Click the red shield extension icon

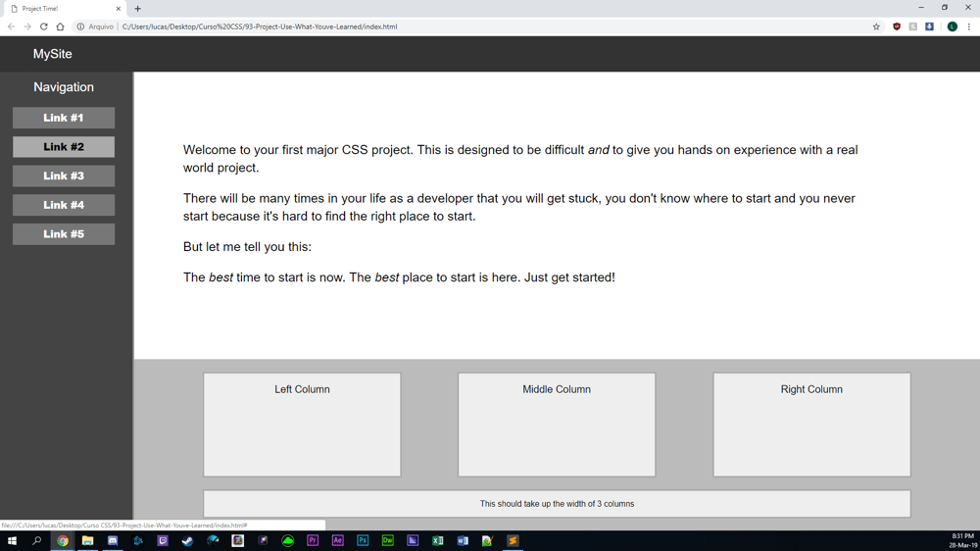897,26
